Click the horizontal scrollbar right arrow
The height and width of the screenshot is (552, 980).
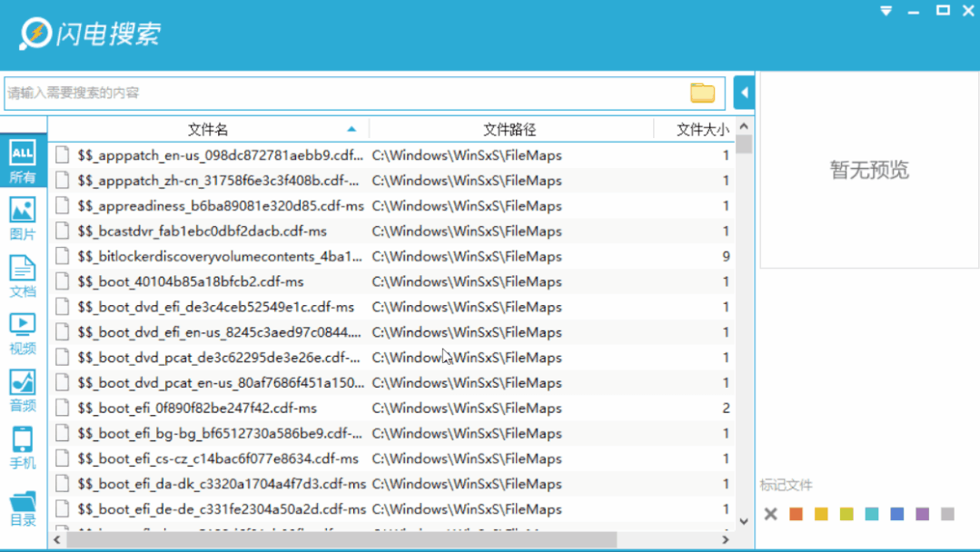726,539
